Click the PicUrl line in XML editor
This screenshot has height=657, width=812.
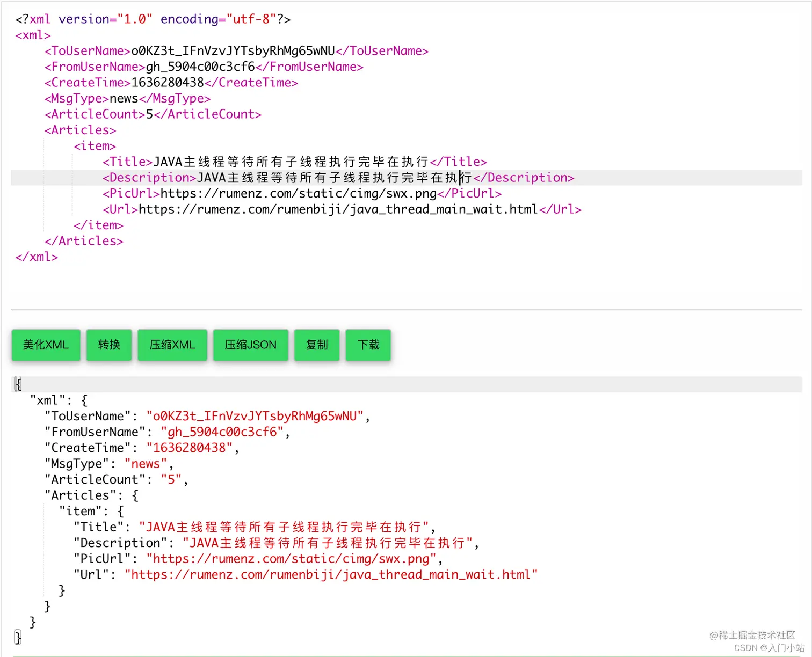tap(302, 193)
